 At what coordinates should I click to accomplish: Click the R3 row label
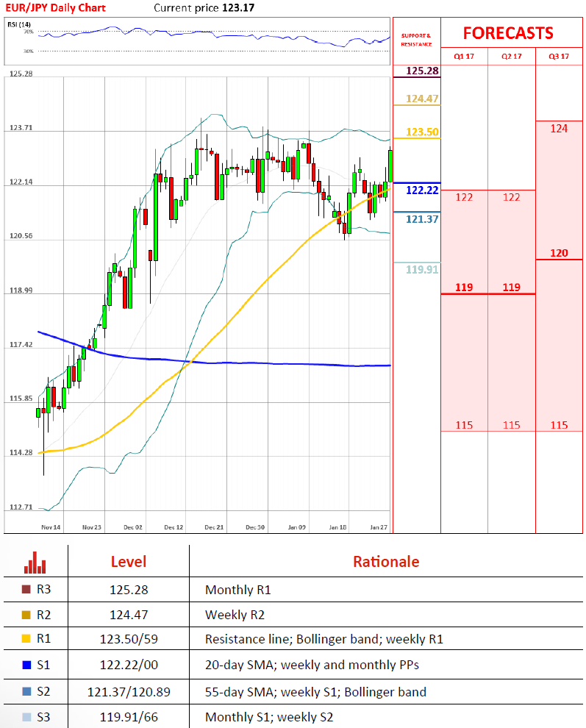pos(43,589)
